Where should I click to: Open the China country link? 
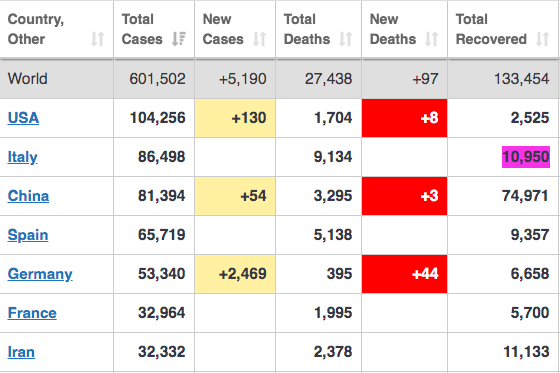(x=28, y=196)
